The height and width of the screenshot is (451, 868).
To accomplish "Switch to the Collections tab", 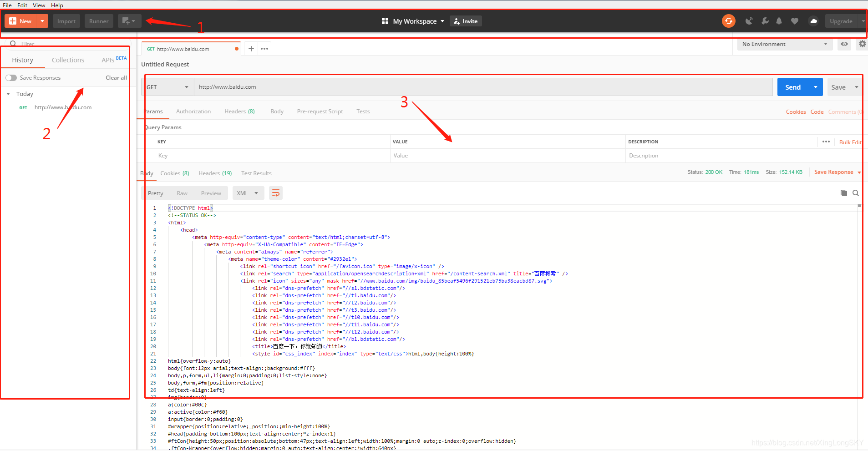I will click(x=68, y=60).
